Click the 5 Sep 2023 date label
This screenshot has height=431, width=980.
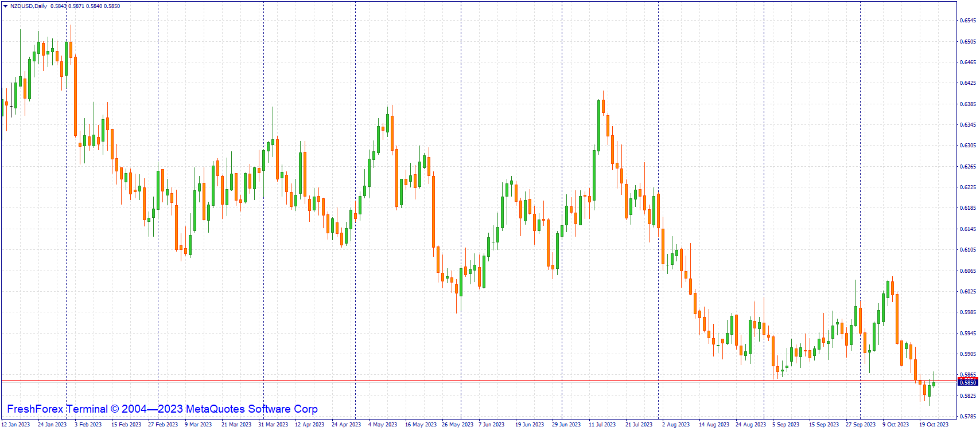click(x=785, y=425)
